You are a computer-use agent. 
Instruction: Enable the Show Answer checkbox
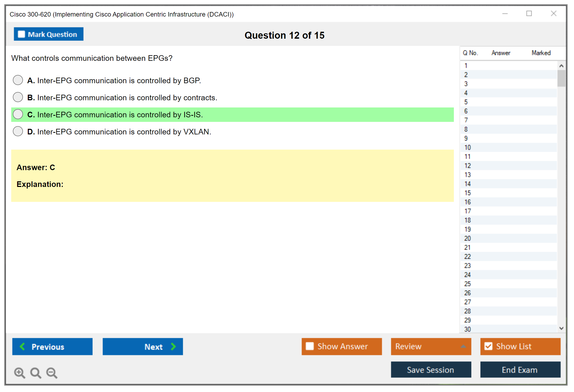[310, 346]
